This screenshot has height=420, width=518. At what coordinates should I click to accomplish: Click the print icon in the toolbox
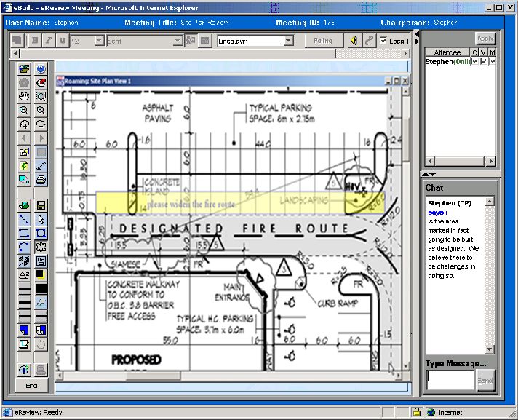(41, 179)
